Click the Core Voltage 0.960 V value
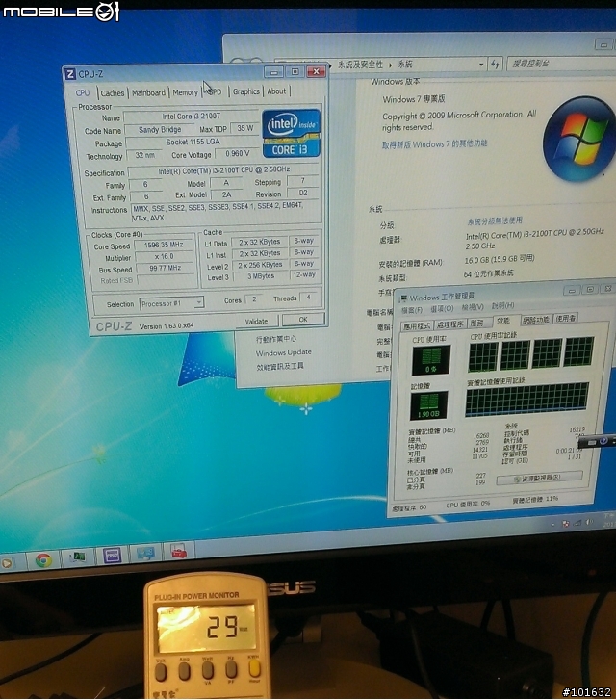Viewport: 616px width, 700px height. click(x=237, y=153)
